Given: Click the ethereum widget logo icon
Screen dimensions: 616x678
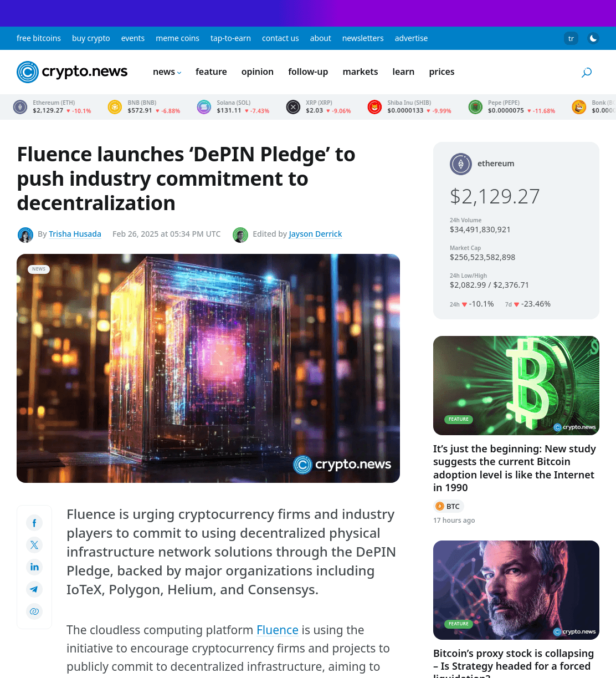Looking at the screenshot, I should point(461,164).
